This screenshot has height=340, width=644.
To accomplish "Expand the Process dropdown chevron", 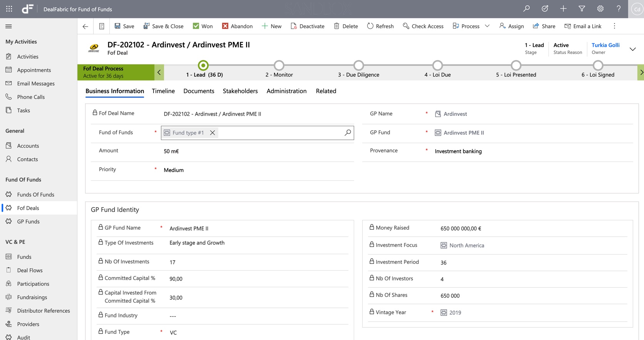I will click(487, 26).
